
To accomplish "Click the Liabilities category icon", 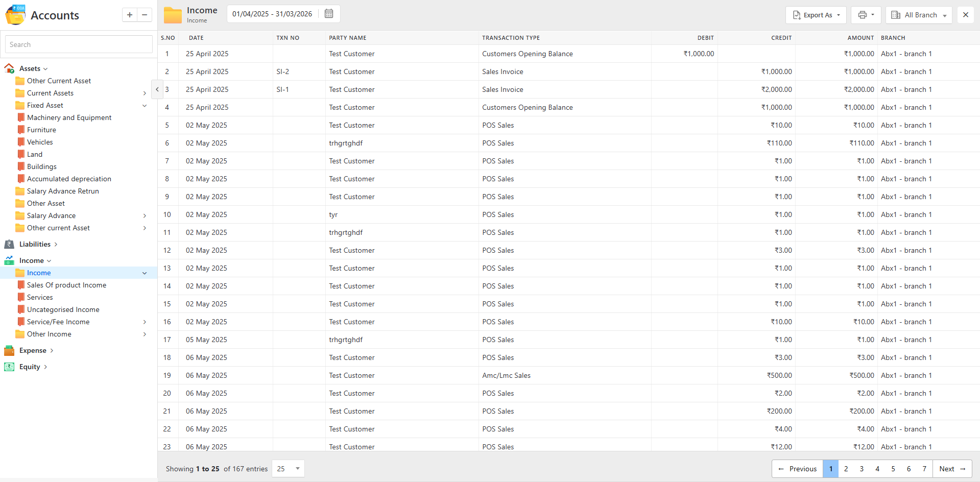I will point(9,244).
